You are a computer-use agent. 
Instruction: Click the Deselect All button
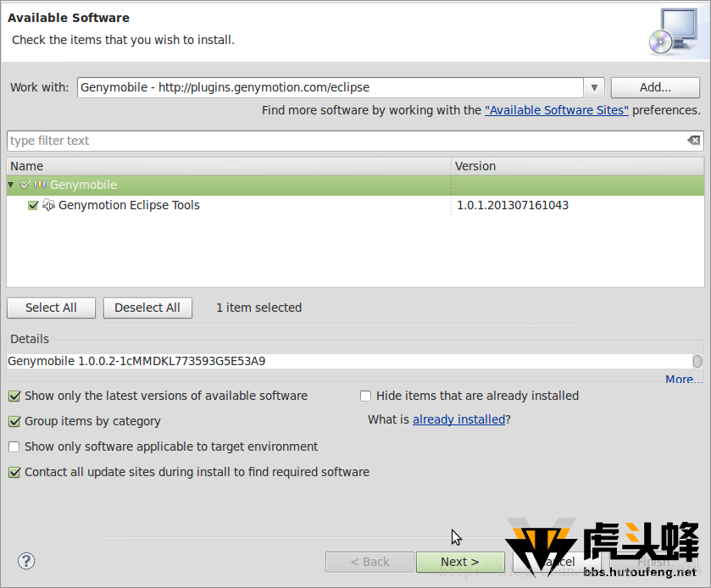click(x=147, y=308)
